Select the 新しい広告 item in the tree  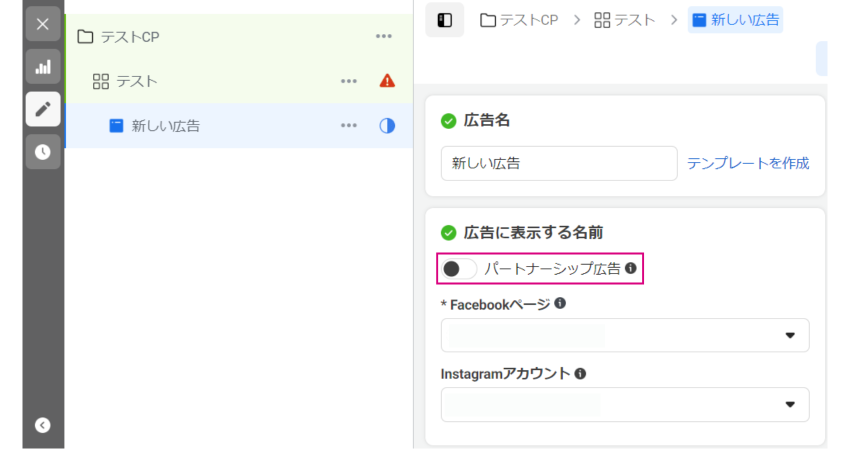point(239,126)
